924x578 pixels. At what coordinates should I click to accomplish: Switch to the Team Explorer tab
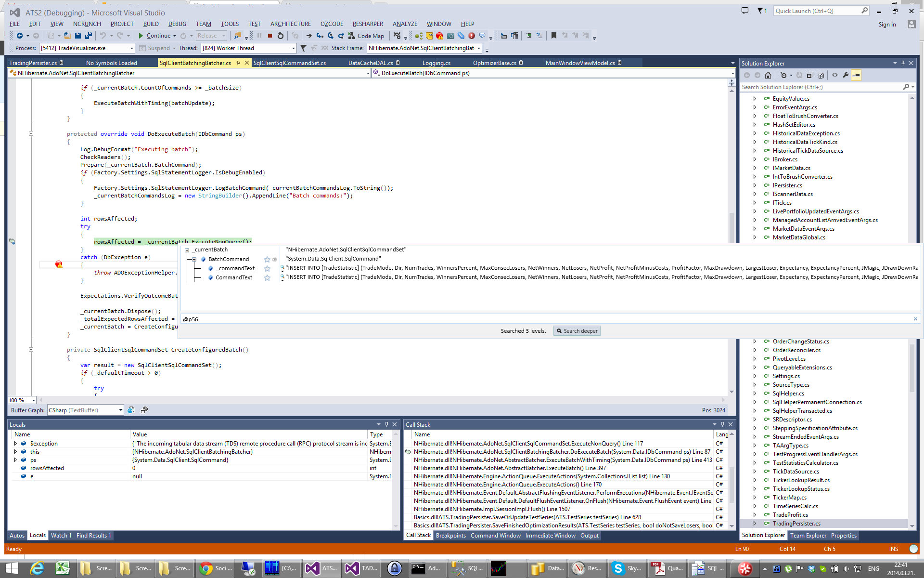pos(808,536)
